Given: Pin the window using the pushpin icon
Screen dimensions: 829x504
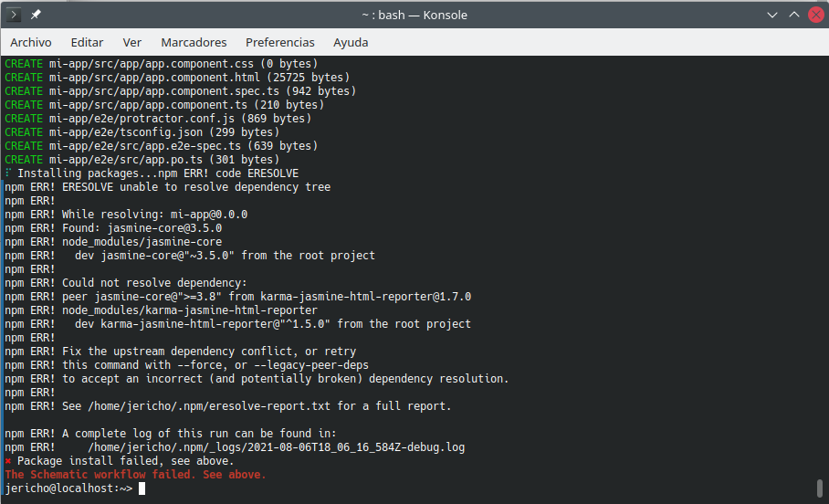Looking at the screenshot, I should (x=36, y=15).
